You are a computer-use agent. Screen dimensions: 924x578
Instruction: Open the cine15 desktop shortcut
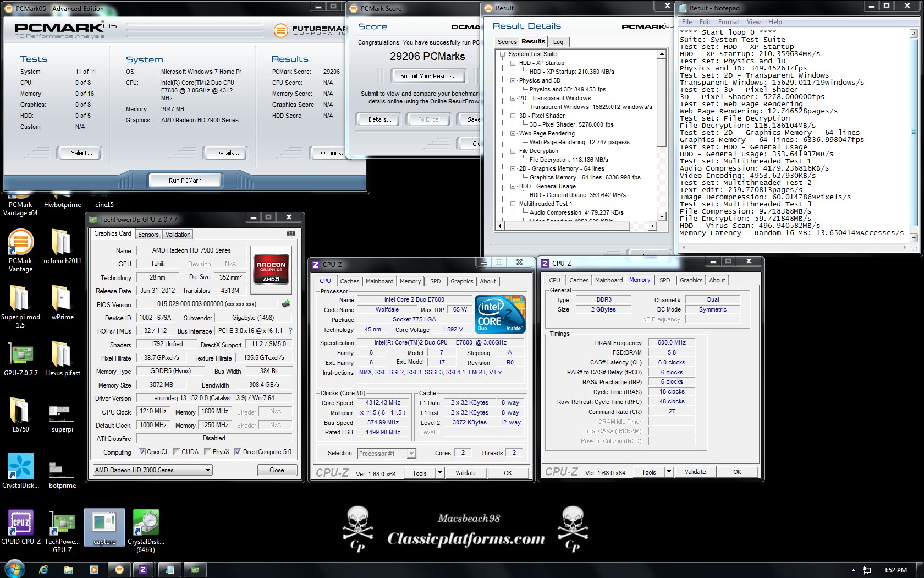[x=105, y=201]
